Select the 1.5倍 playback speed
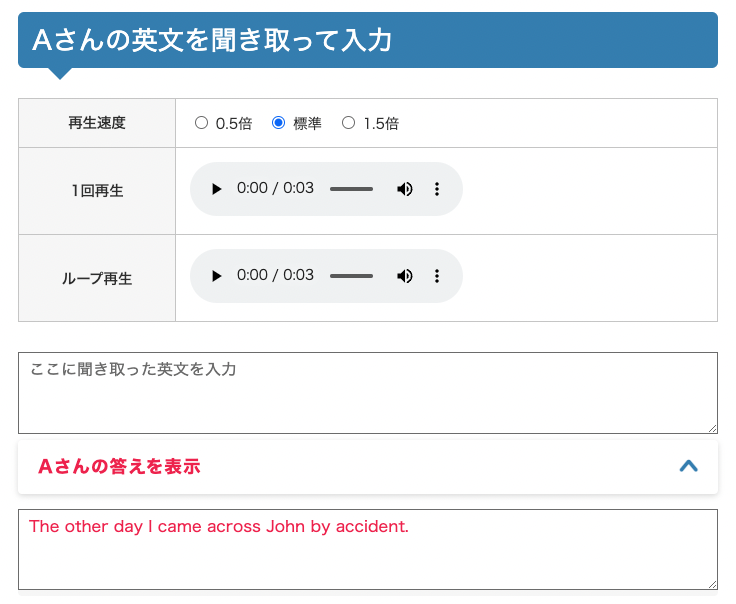The height and width of the screenshot is (604, 736). pos(348,123)
